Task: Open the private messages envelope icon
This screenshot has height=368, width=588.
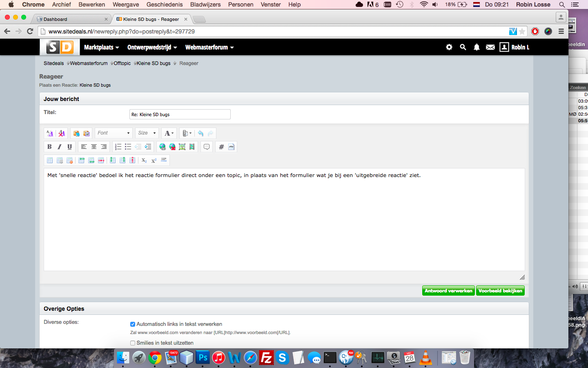Action: click(490, 47)
